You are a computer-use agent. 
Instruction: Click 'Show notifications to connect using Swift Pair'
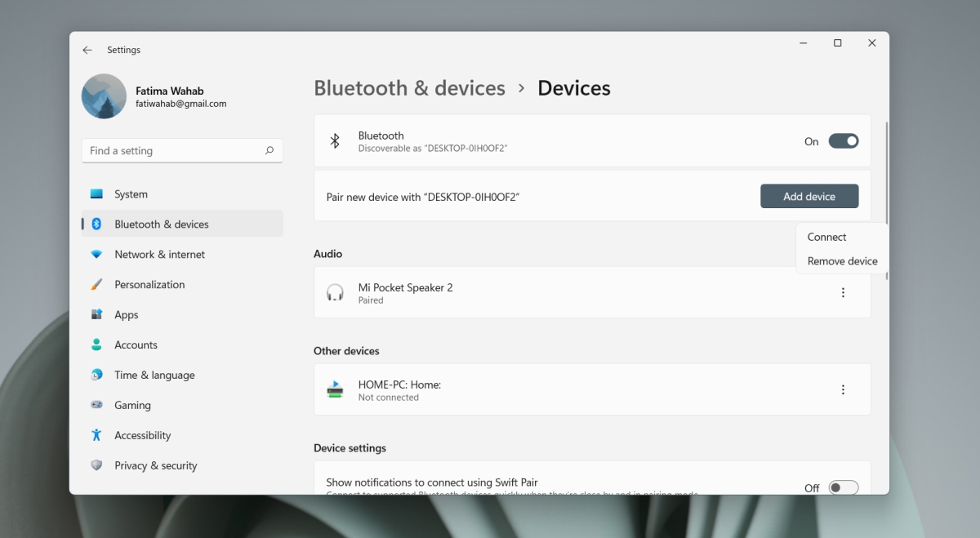(x=432, y=482)
